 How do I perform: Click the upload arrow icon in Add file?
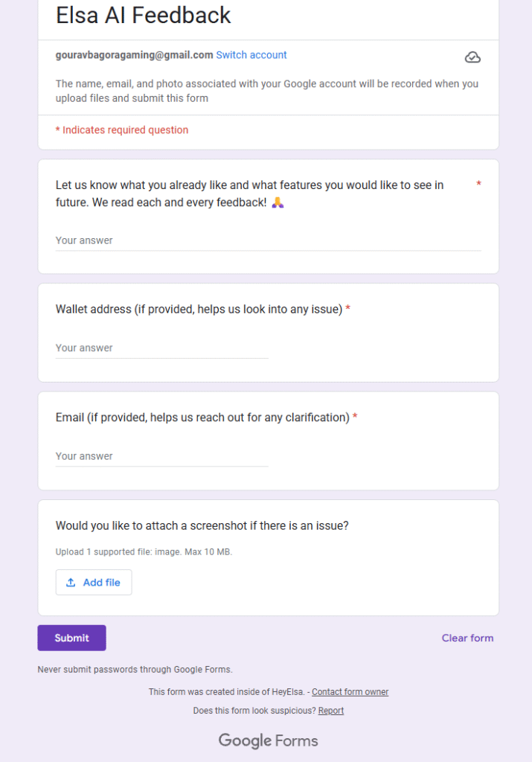[71, 582]
